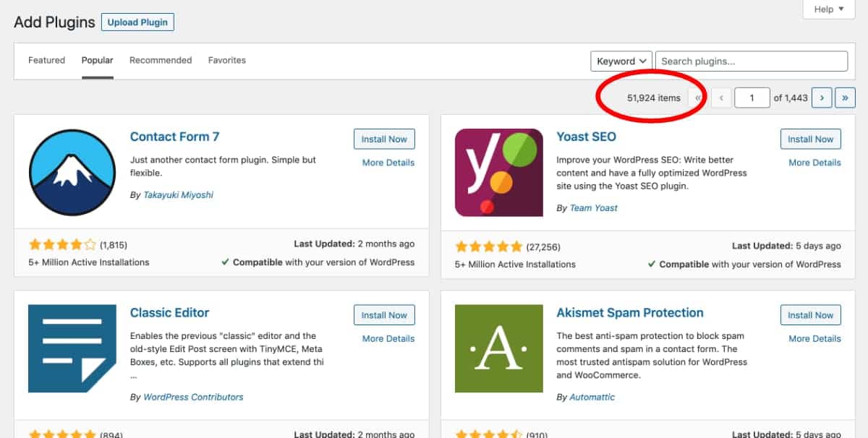868x438 pixels.
Task: Open the Takayuki Miyoshi author link
Action: click(177, 194)
